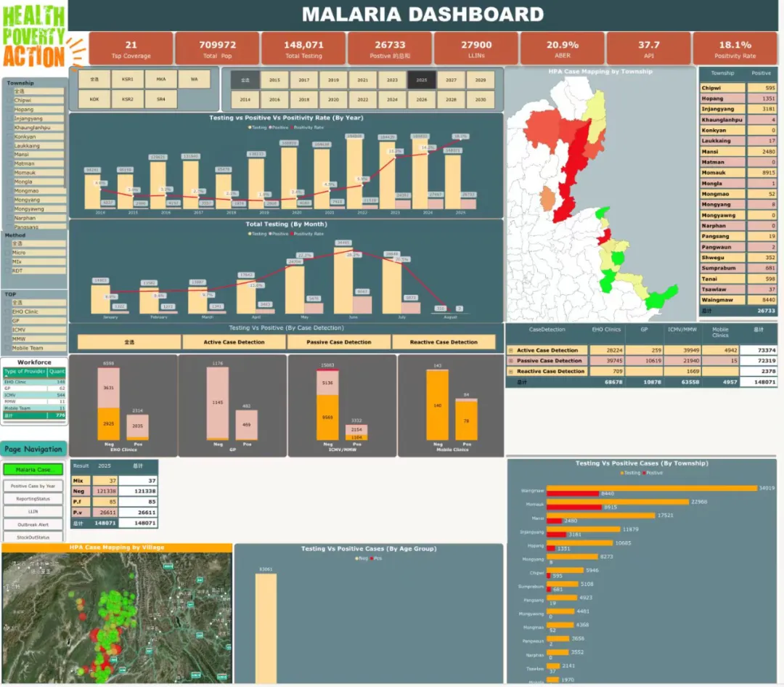Screen dimensions: 784x687
Task: Click the June testing bar in monthly chart
Action: click(x=343, y=280)
